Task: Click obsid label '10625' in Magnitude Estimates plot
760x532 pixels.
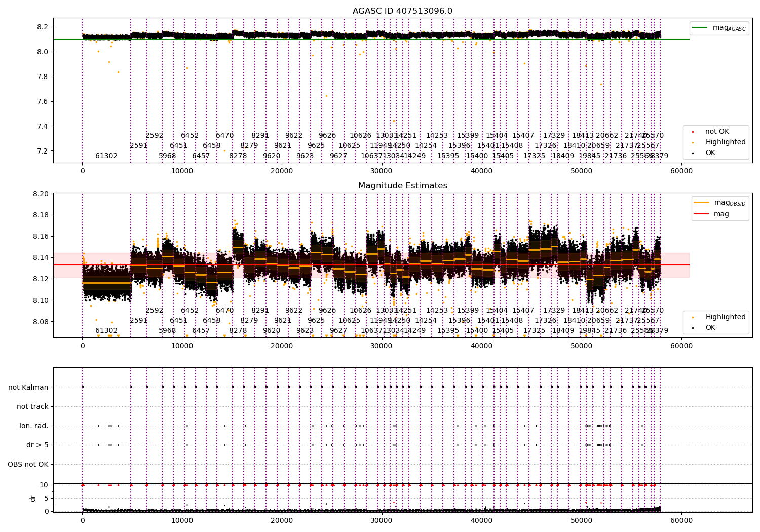Action: click(x=349, y=321)
